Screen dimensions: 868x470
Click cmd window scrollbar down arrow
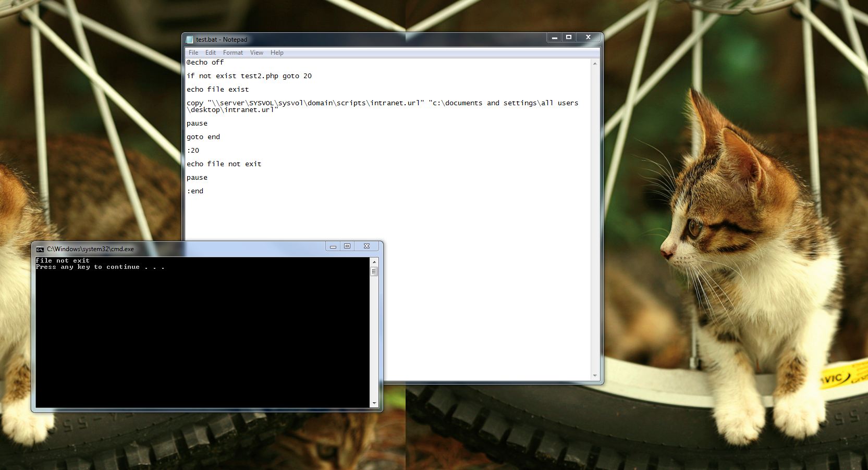tap(374, 403)
